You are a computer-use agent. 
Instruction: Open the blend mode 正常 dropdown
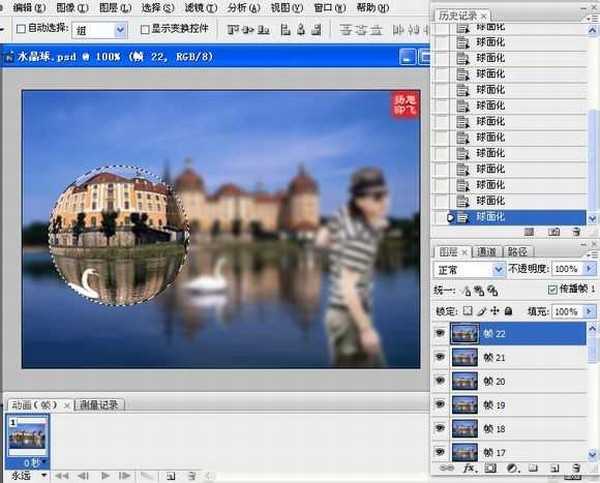click(x=499, y=270)
